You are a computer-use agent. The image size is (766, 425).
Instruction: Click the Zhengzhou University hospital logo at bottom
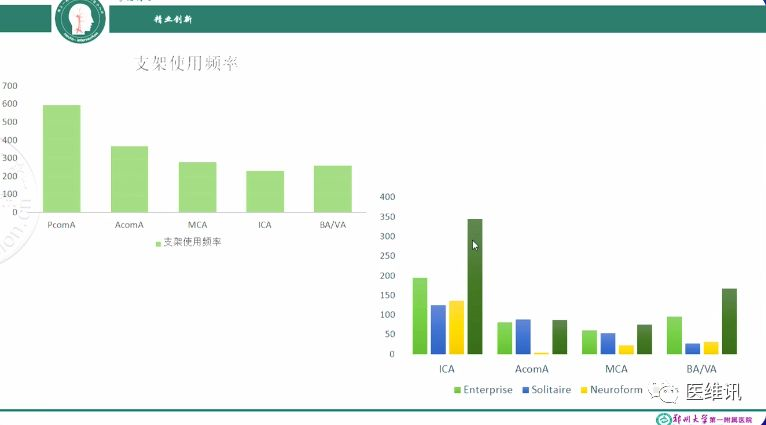tap(704, 419)
